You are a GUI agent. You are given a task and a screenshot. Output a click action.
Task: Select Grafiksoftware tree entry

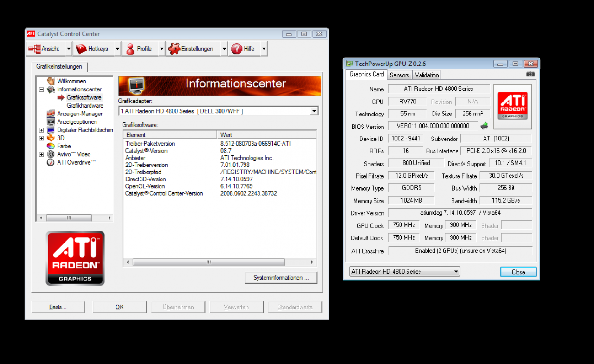pyautogui.click(x=84, y=97)
